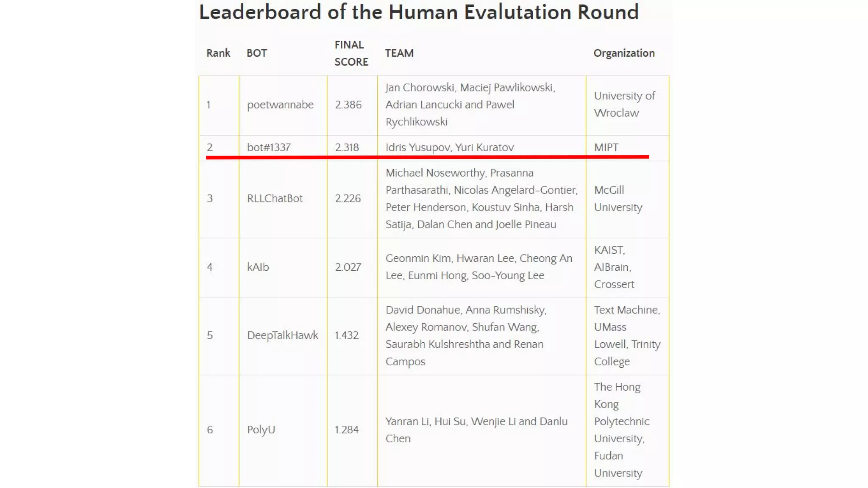Click the BOT column header
Viewport: 868px width, 488px height.
(257, 53)
